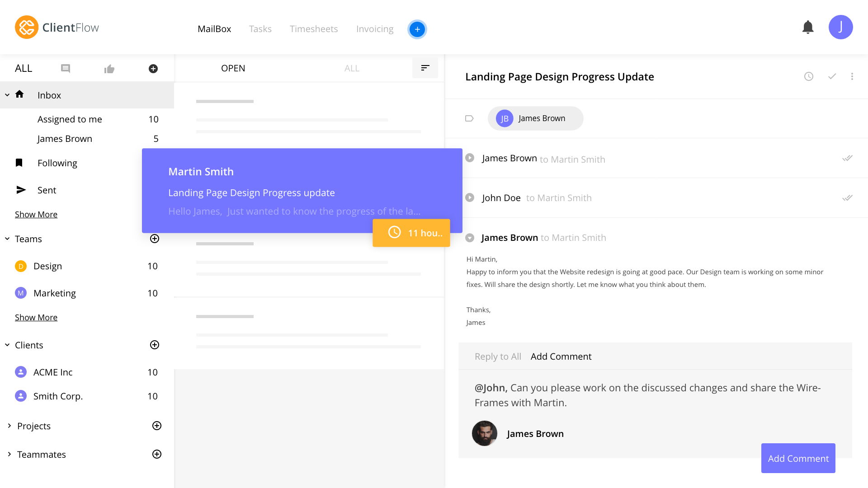This screenshot has height=488, width=868.
Task: Add a new team with the plus icon
Action: (x=155, y=239)
